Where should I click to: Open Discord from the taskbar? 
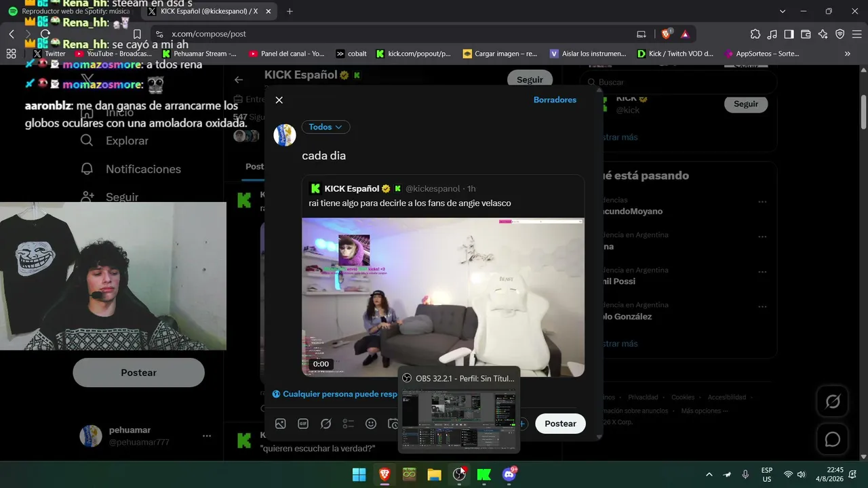(x=509, y=474)
